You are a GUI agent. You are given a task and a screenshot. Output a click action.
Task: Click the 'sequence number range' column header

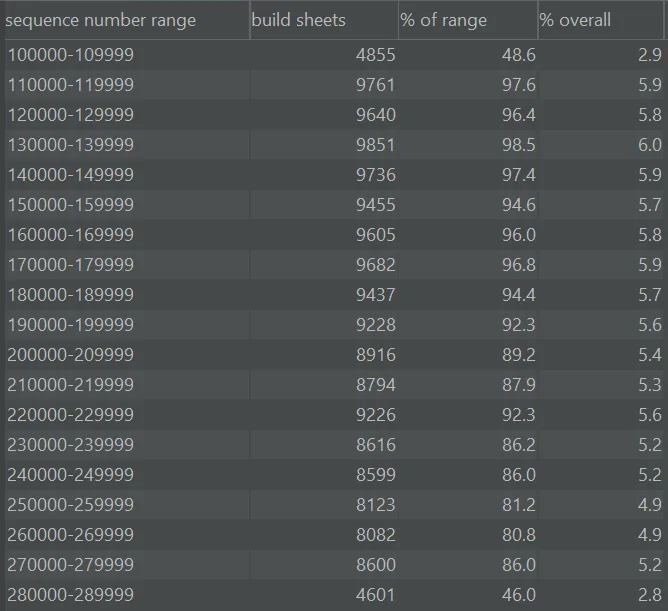tap(127, 20)
